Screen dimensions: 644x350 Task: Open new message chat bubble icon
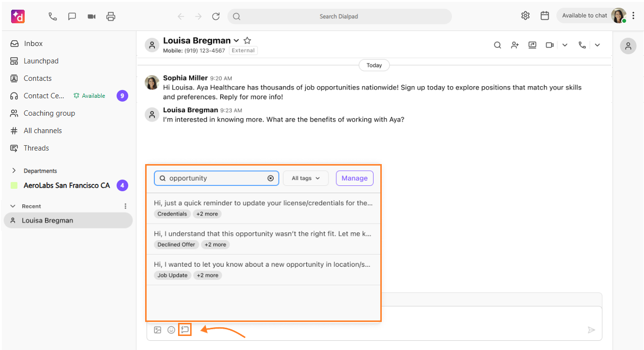(72, 16)
